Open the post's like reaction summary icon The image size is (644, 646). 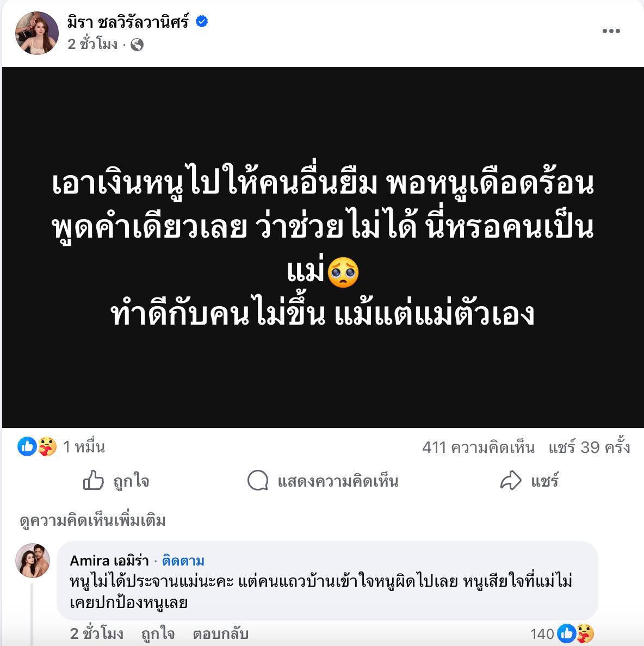27,447
